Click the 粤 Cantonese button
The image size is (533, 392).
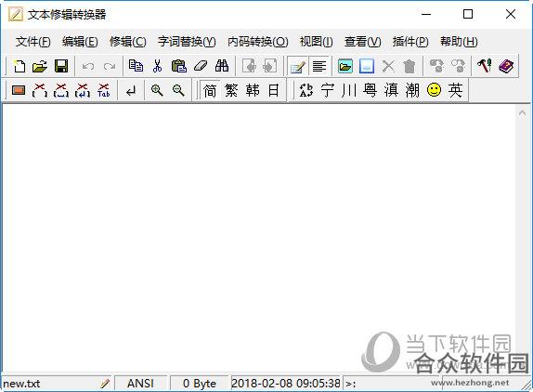pos(370,90)
